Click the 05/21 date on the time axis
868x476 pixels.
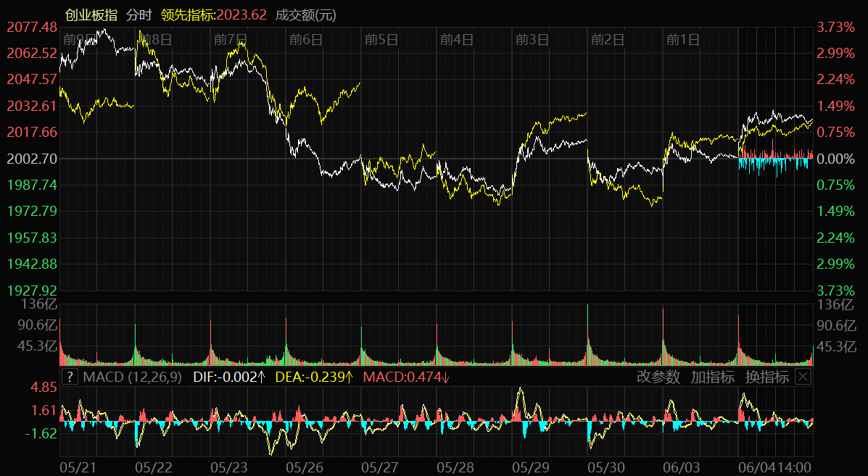pyautogui.click(x=78, y=468)
